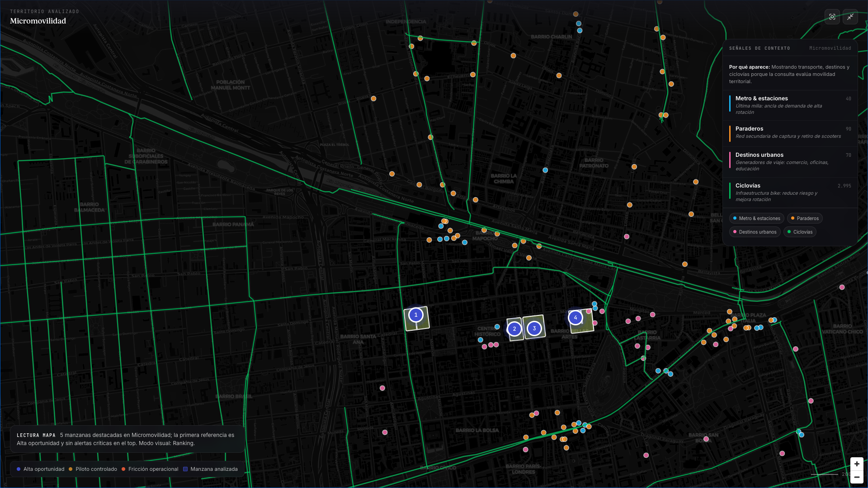This screenshot has width=868, height=488.
Task: Click the collapse map view arrows icon
Action: (x=850, y=17)
